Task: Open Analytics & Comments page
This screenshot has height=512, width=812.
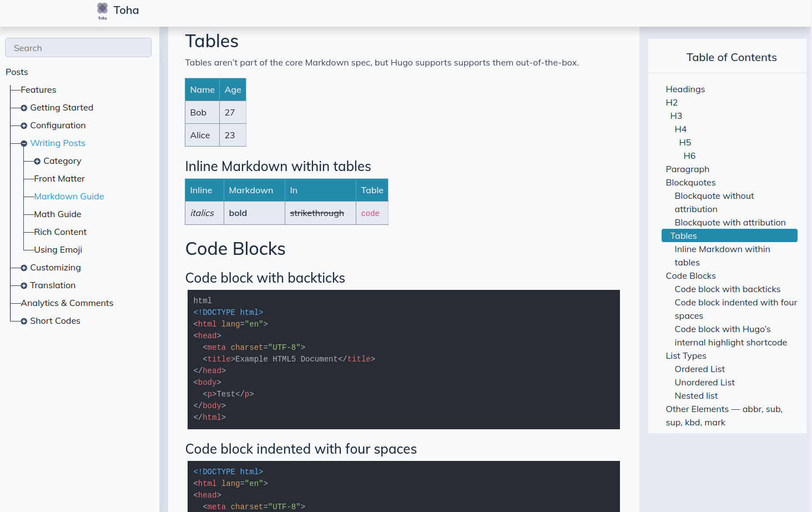Action: [x=67, y=303]
